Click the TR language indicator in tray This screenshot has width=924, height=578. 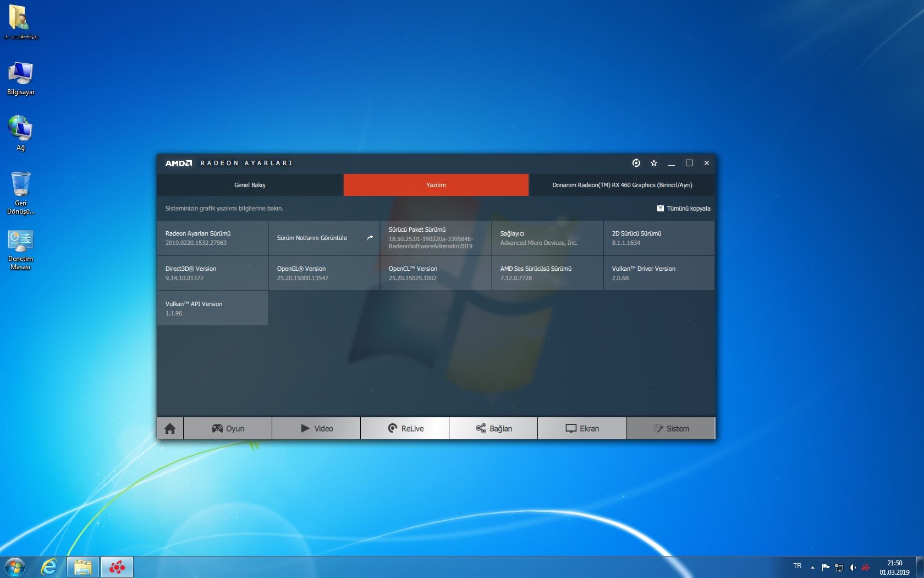click(797, 566)
